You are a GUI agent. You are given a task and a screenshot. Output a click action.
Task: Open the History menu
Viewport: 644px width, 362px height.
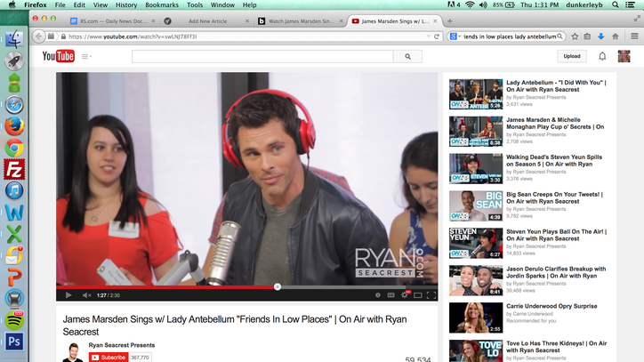coord(126,5)
